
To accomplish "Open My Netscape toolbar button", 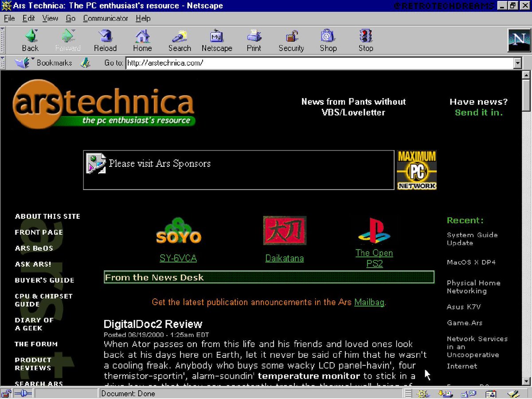I will [217, 40].
